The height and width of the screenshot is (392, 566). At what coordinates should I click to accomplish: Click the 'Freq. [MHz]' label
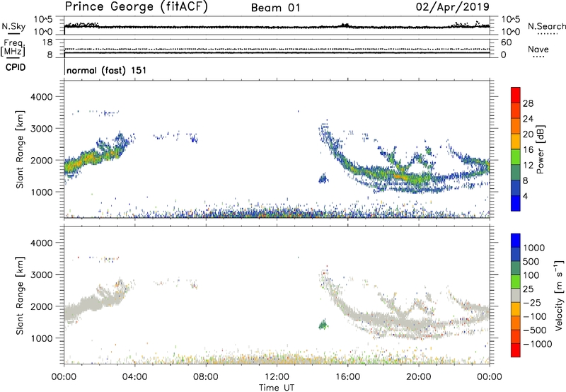[13, 47]
